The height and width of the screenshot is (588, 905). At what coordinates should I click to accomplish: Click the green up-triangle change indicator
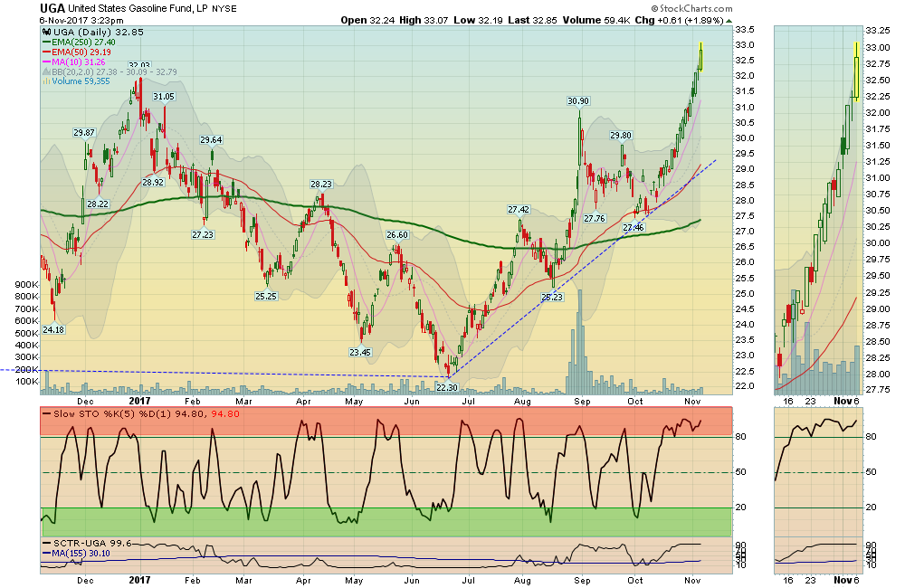729,21
